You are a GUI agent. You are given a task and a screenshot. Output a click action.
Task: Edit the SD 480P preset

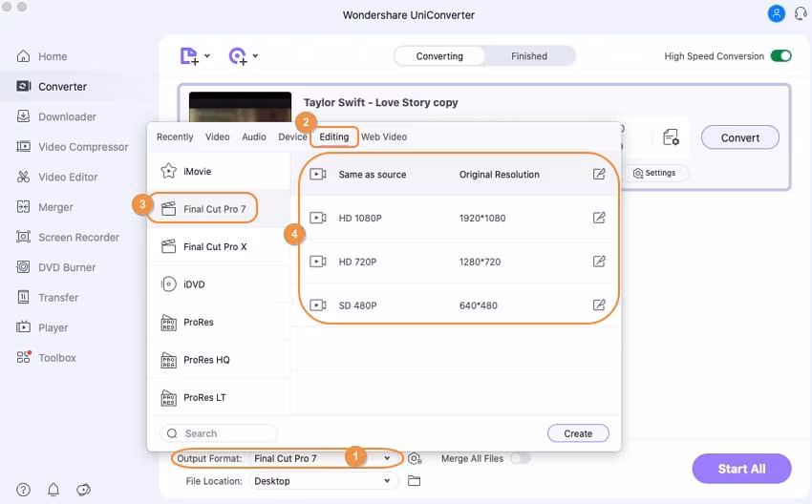coord(599,304)
